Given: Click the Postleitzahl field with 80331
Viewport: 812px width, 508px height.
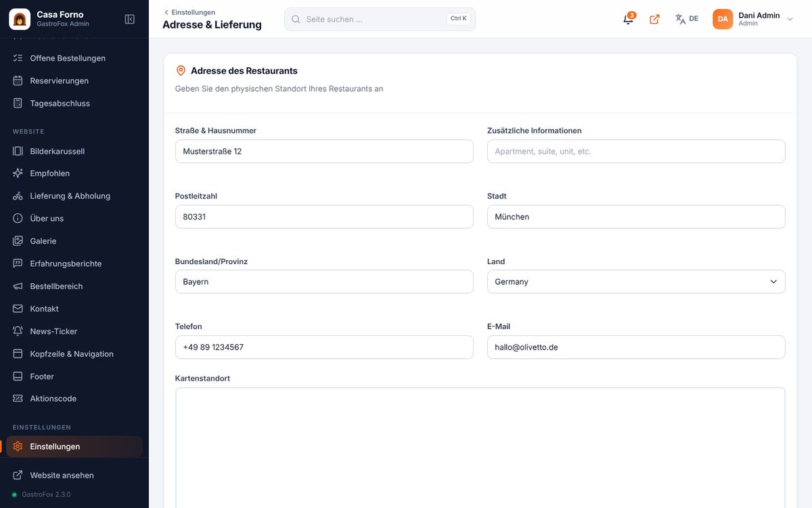Looking at the screenshot, I should [x=324, y=217].
